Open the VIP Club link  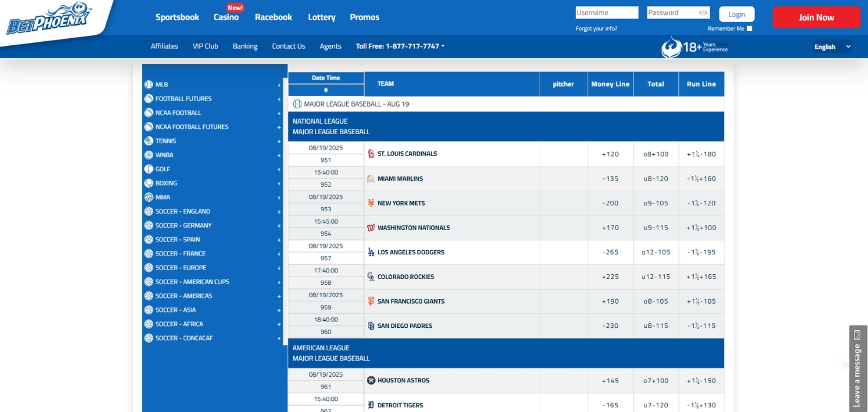coord(206,46)
